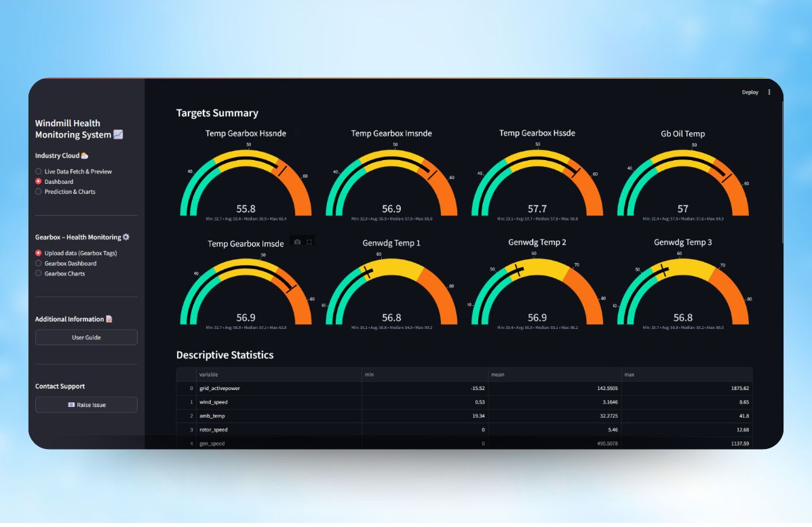The height and width of the screenshot is (527, 812).
Task: Click the cloud icon next to Industry Cloud
Action: point(85,156)
